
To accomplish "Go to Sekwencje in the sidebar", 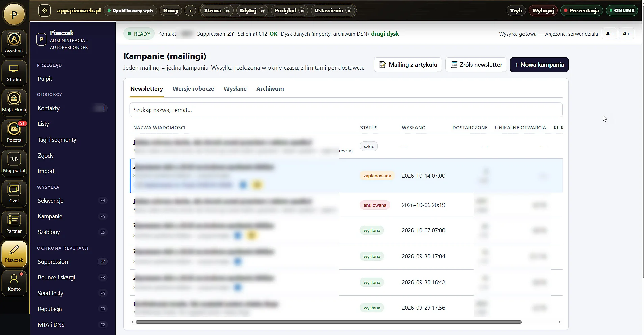I will (73, 201).
